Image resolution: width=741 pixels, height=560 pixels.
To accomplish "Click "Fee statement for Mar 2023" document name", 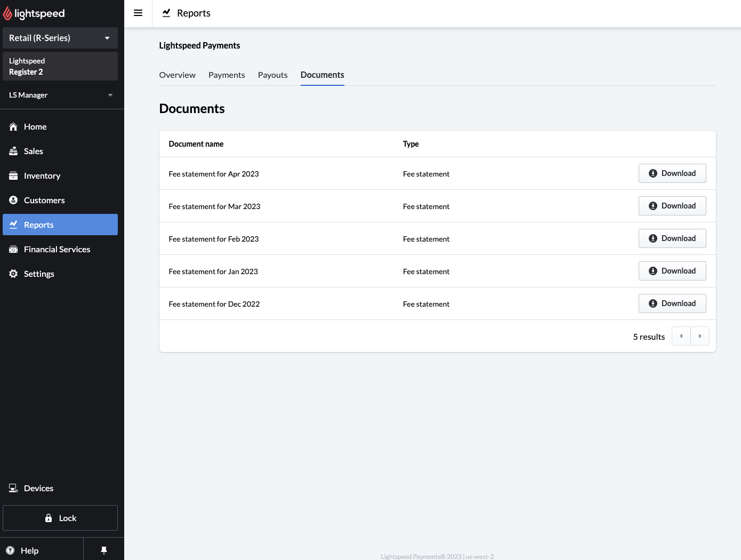I will (214, 206).
